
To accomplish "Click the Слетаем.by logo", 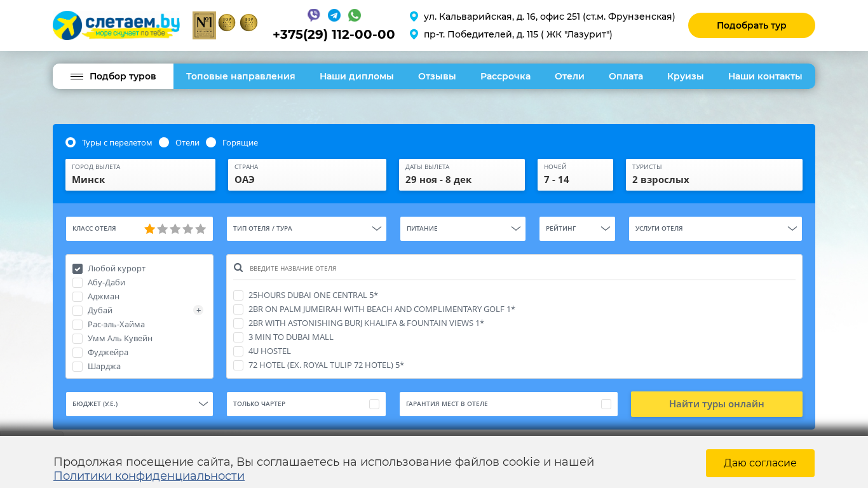I will tap(116, 25).
